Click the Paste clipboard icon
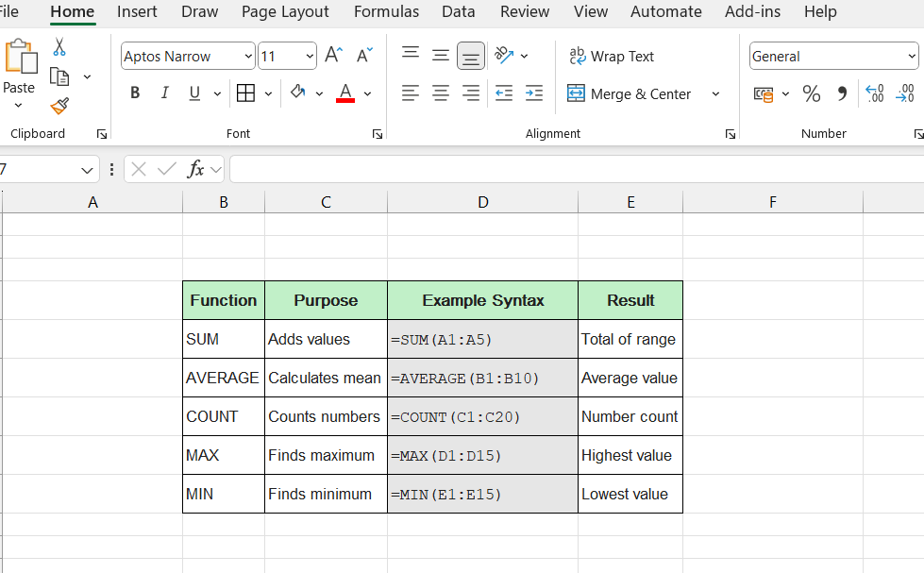Screen dimensions: 924x573 coord(21,58)
